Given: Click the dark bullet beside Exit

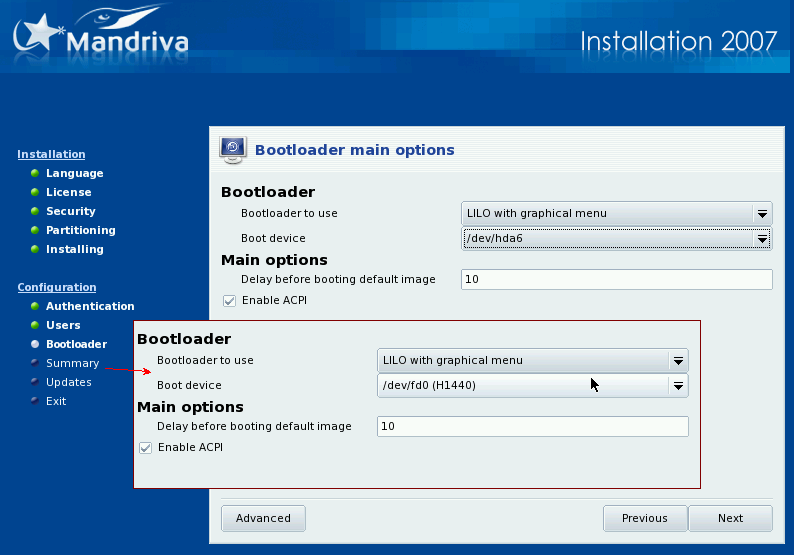Looking at the screenshot, I should click(x=35, y=401).
